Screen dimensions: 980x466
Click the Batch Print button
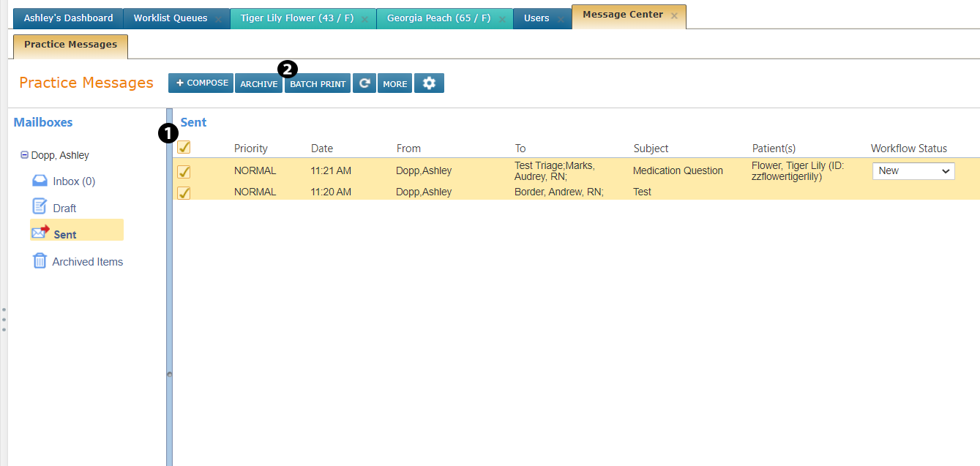click(x=318, y=83)
